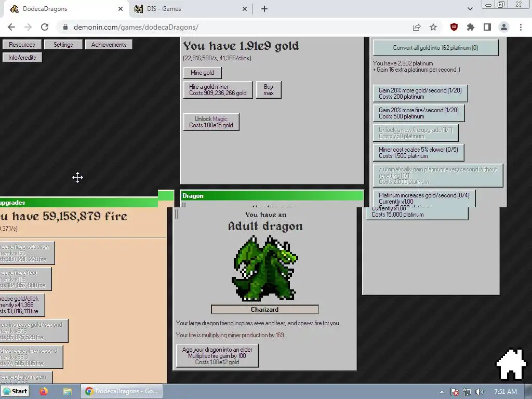532x399 pixels.
Task: Buy increase fire production x150 upgrade
Action: pos(27,253)
